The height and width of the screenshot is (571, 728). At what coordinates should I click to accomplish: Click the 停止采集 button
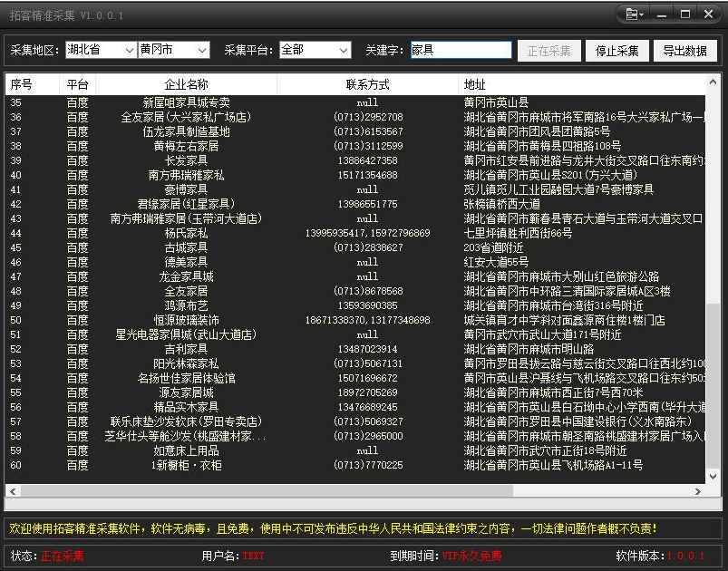616,51
